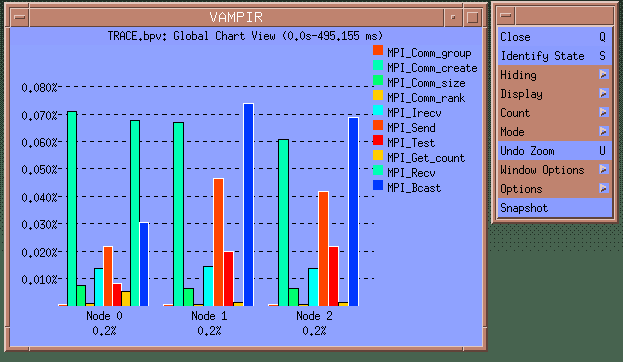This screenshot has width=623, height=362.
Task: Click the cyan MPI_Irecv bar of Node 1
Action: (208, 286)
